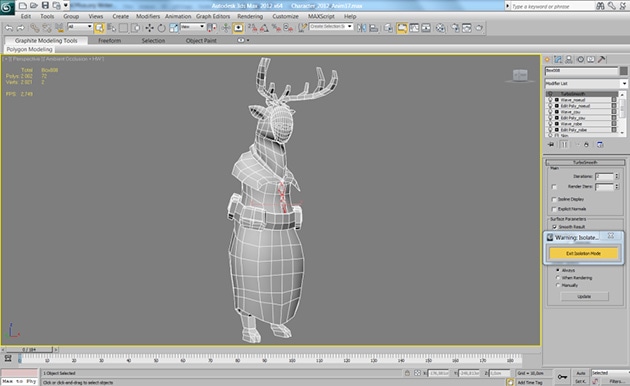
Task: Open the Material Editor icon
Action: (441, 28)
